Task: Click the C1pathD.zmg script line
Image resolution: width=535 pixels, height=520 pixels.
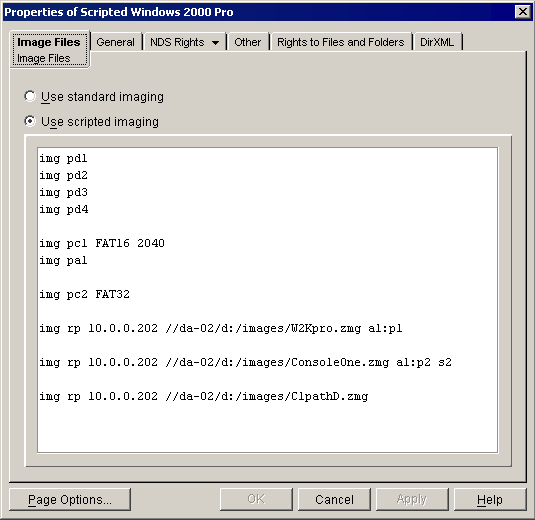Action: click(204, 396)
